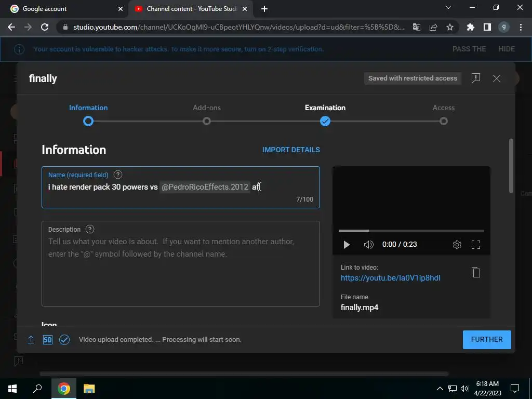Open File Explorer from taskbar

pos(89,389)
